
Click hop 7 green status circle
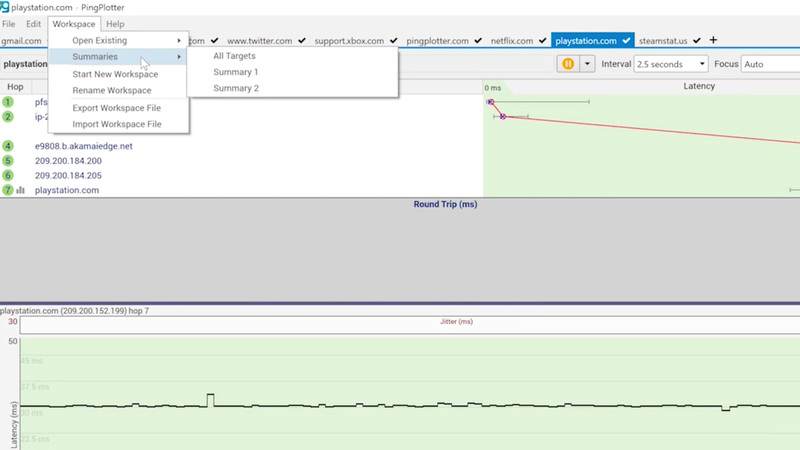[8, 190]
